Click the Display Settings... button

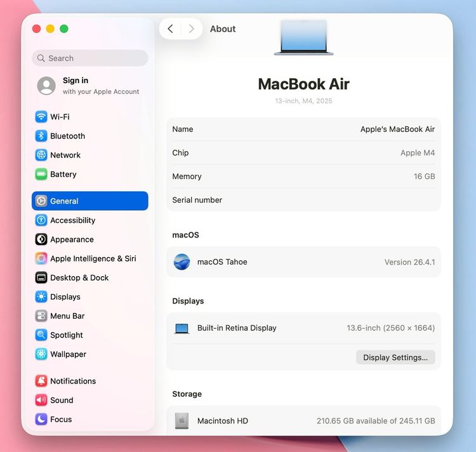(x=395, y=357)
